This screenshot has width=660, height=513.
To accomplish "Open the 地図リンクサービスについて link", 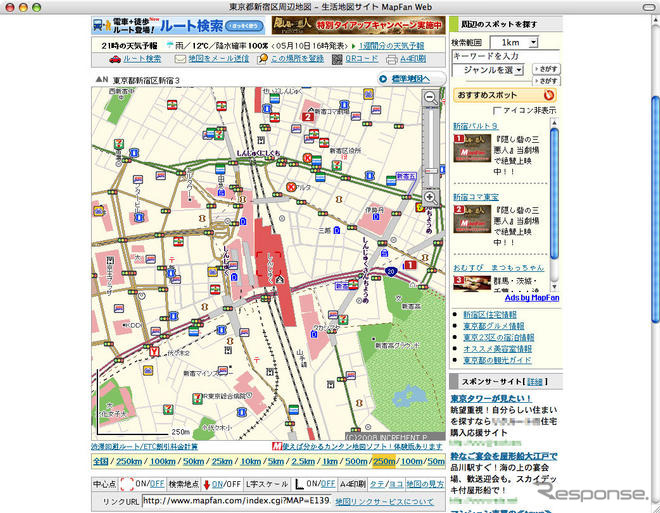I will coord(384,502).
